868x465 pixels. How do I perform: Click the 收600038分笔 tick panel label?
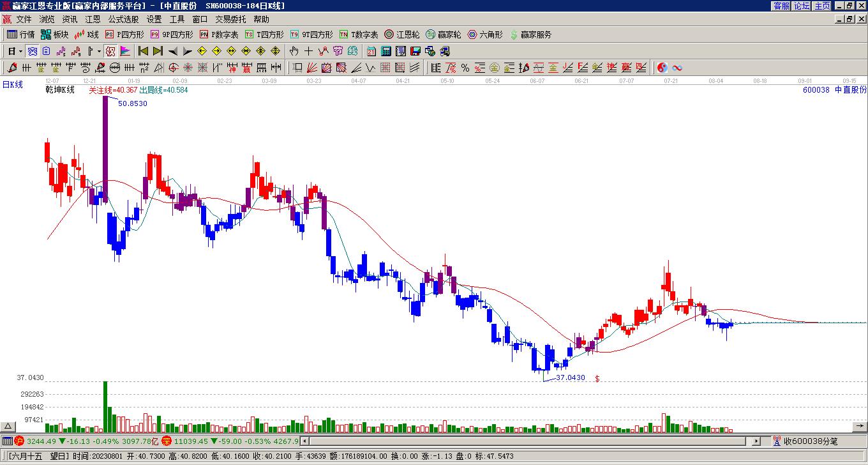tap(811, 441)
